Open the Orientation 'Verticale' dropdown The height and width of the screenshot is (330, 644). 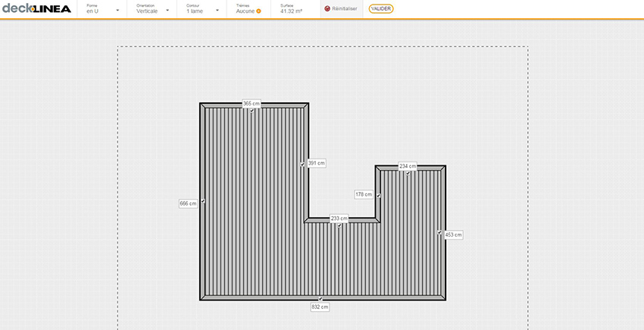click(152, 9)
